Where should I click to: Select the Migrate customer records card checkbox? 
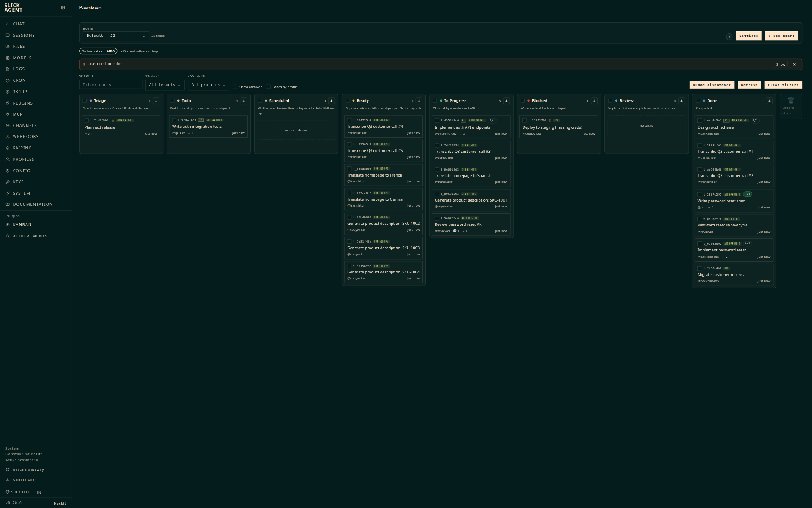click(x=700, y=268)
